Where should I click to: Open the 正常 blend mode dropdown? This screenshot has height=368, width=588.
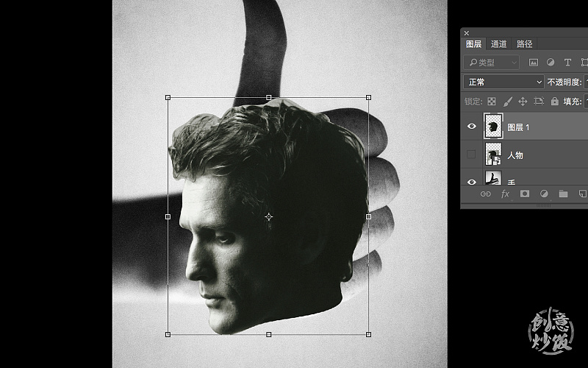point(503,82)
